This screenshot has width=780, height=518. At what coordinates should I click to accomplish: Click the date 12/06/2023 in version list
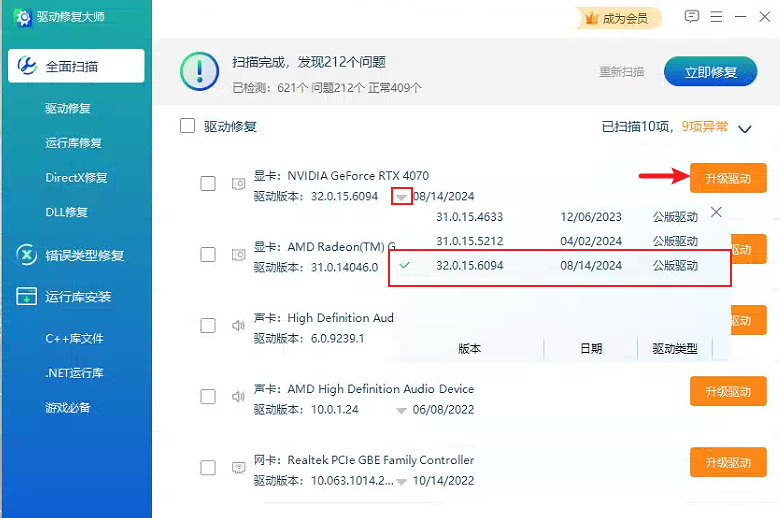591,217
